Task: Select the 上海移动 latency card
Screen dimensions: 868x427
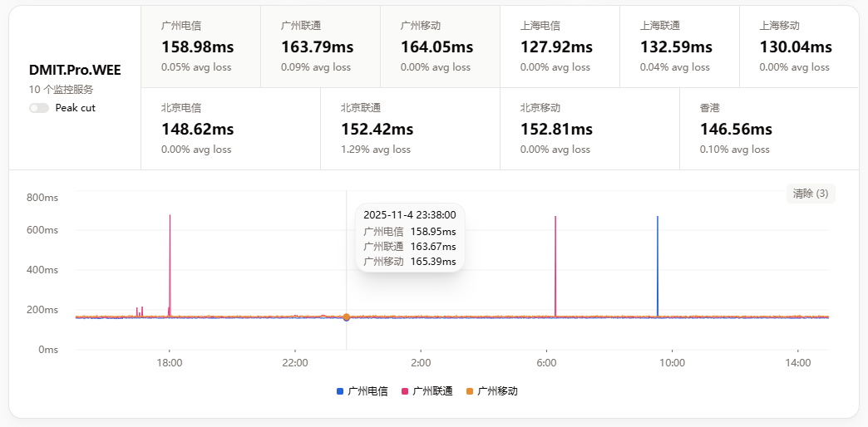Action: pyautogui.click(x=798, y=47)
